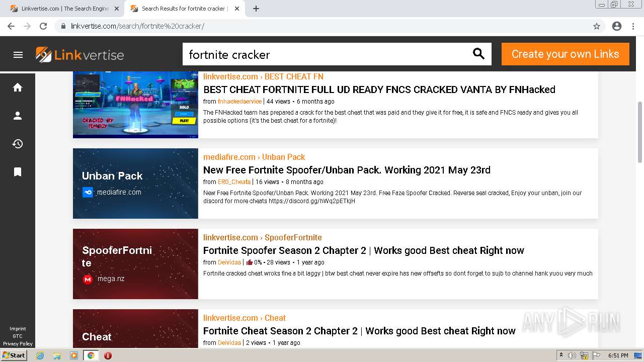Click Chrome icon in taskbar
644x362 pixels.
(91, 355)
